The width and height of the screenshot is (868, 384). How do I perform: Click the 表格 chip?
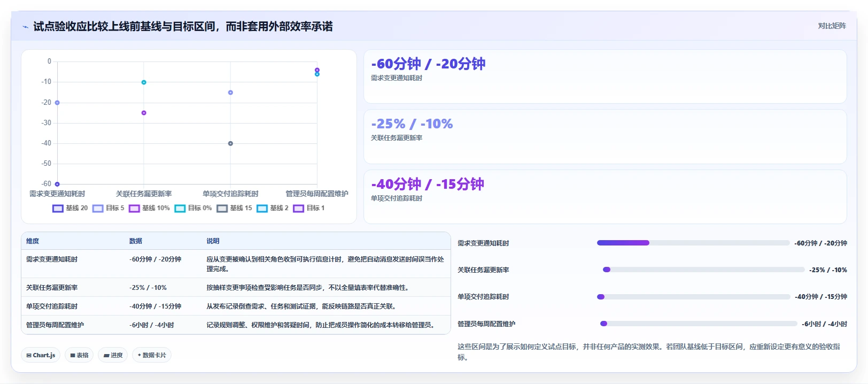coord(79,355)
